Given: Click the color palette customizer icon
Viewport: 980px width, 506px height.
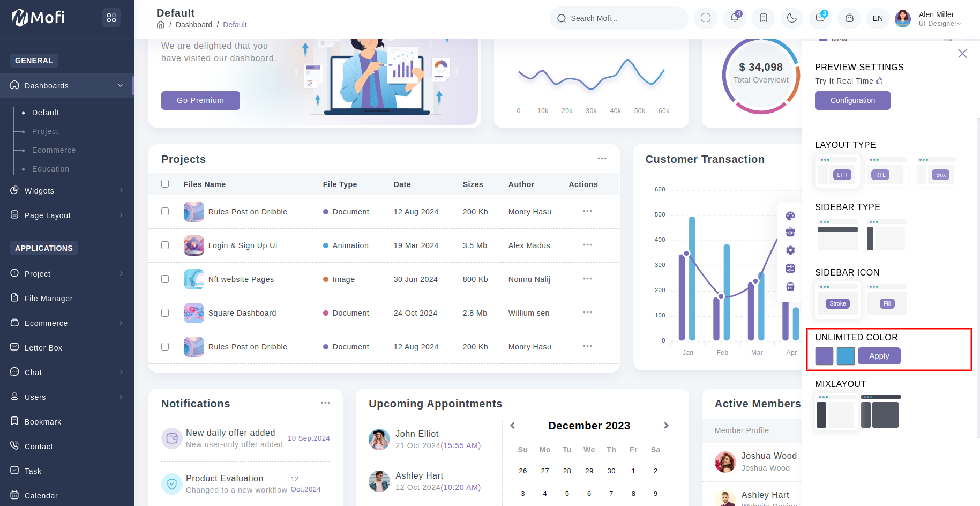Looking at the screenshot, I should (x=790, y=216).
